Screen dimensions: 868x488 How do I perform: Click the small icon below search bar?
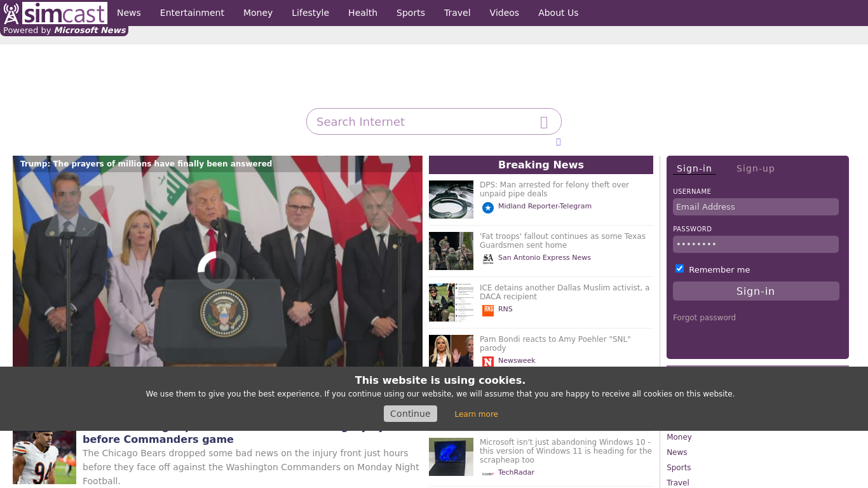click(x=558, y=142)
